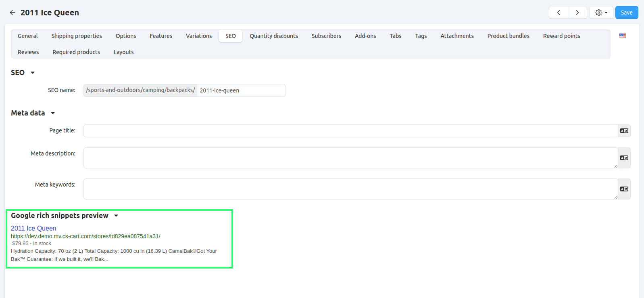The width and height of the screenshot is (644, 298).
Task: Go back using the arrow beside 2011 Ice Queen
Action: point(13,13)
